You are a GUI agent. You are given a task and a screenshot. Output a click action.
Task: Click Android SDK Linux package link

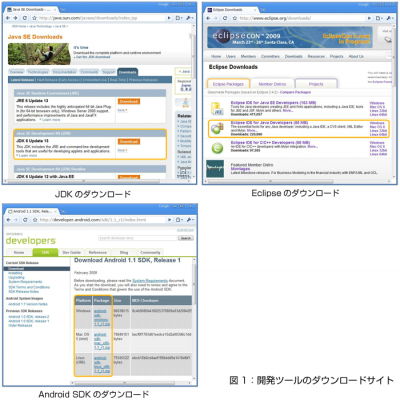coord(101,364)
